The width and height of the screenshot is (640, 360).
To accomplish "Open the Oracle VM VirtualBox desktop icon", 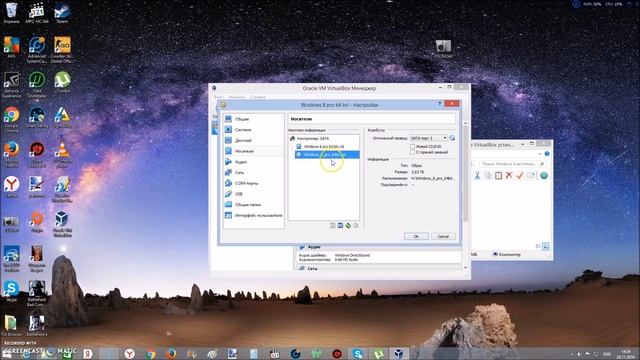I will [x=62, y=224].
